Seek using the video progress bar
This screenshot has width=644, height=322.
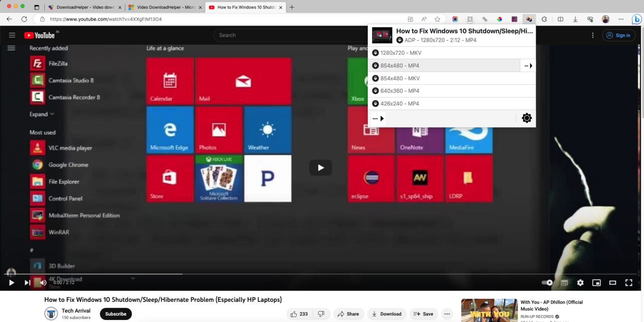(x=293, y=273)
